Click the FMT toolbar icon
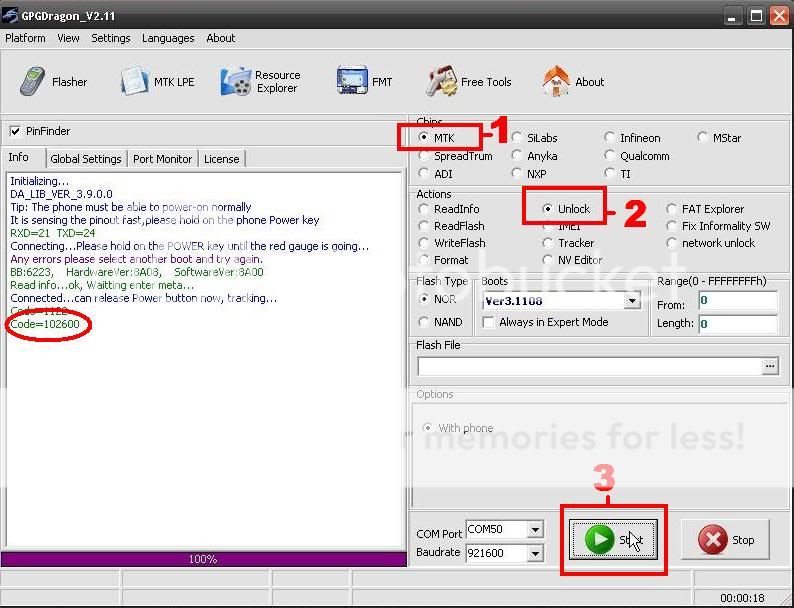Viewport: 794px width, 608px height. click(x=365, y=82)
